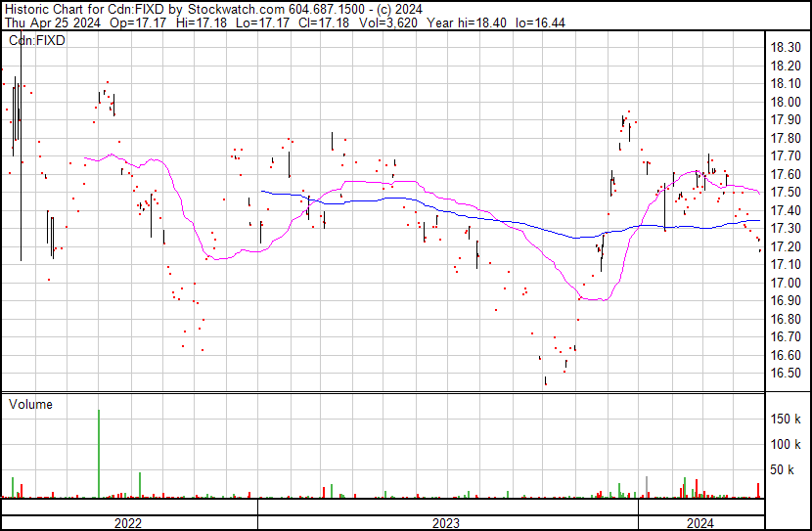This screenshot has width=812, height=531.
Task: Click the 2022 year label
Action: [128, 523]
